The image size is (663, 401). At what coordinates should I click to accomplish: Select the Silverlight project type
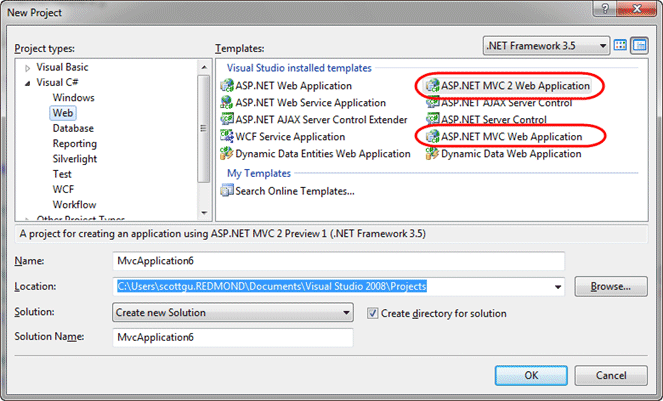[75, 159]
